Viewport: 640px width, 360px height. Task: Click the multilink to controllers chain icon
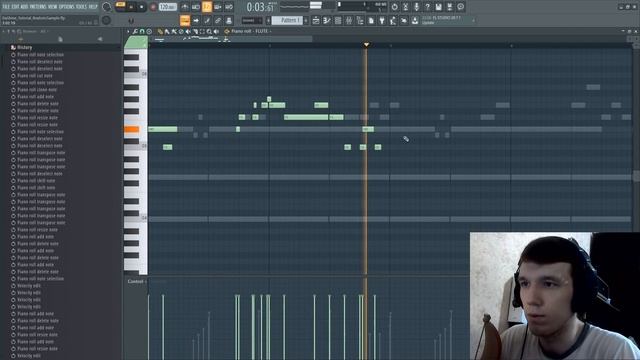(x=218, y=20)
